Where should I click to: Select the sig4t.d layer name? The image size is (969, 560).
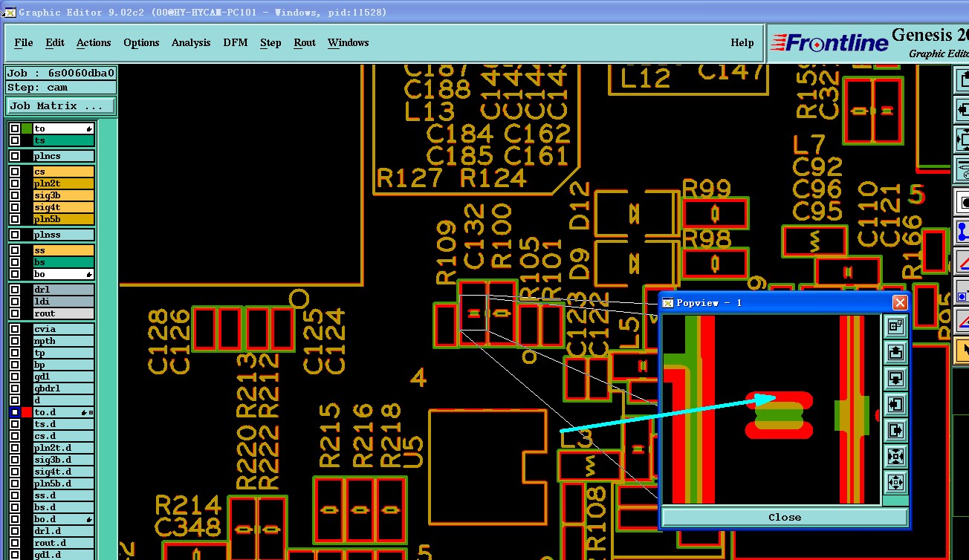pos(64,472)
